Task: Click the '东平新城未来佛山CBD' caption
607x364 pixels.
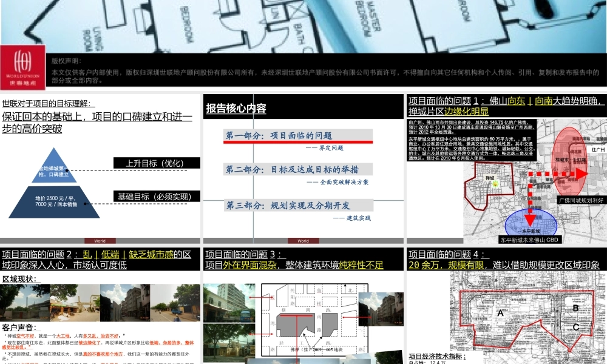Action: pyautogui.click(x=529, y=240)
